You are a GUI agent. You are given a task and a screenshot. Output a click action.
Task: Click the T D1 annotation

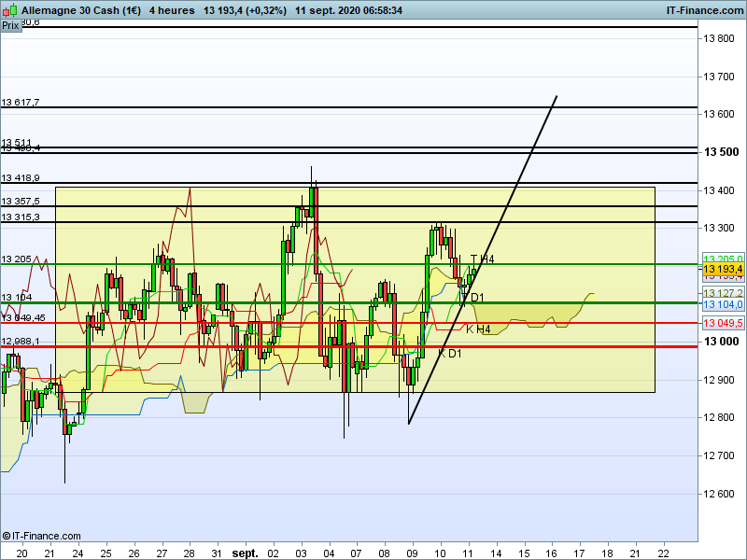click(x=472, y=298)
